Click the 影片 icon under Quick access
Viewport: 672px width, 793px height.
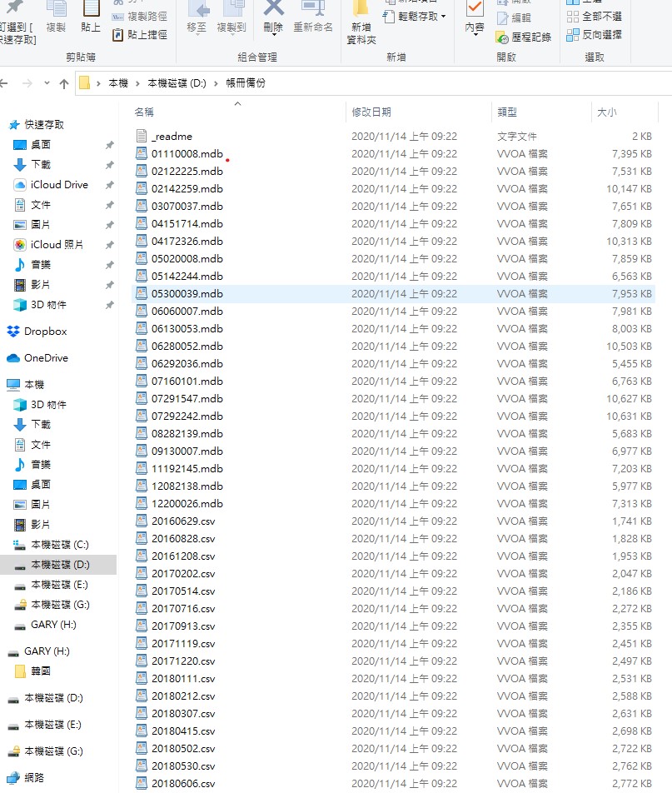tap(20, 285)
